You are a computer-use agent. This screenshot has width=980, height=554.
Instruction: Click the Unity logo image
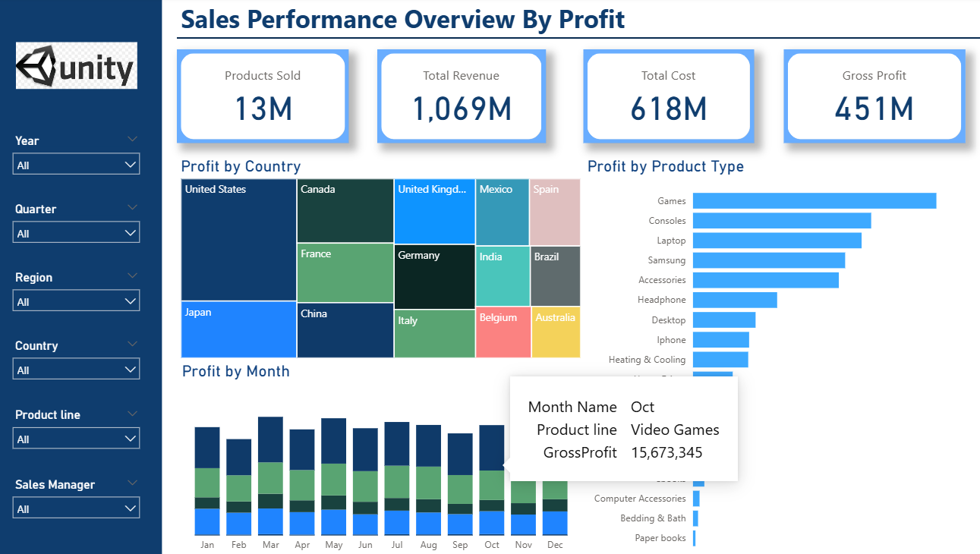point(77,66)
